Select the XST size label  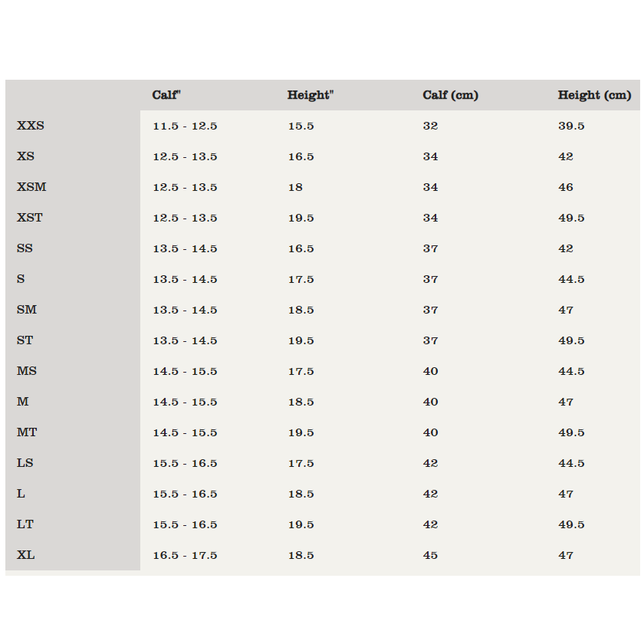[30, 217]
